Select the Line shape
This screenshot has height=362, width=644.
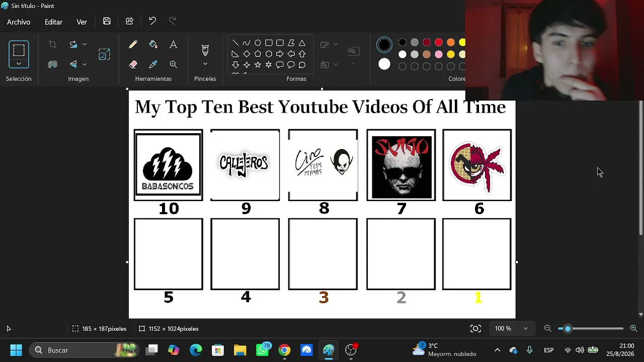tap(235, 43)
